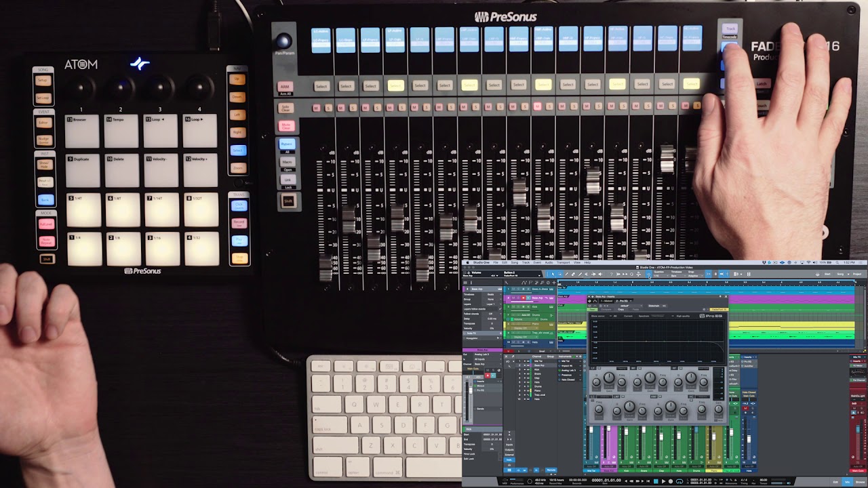Viewport: 868px width, 488px height.
Task: Click the Main Outs master fader
Action: [858, 429]
